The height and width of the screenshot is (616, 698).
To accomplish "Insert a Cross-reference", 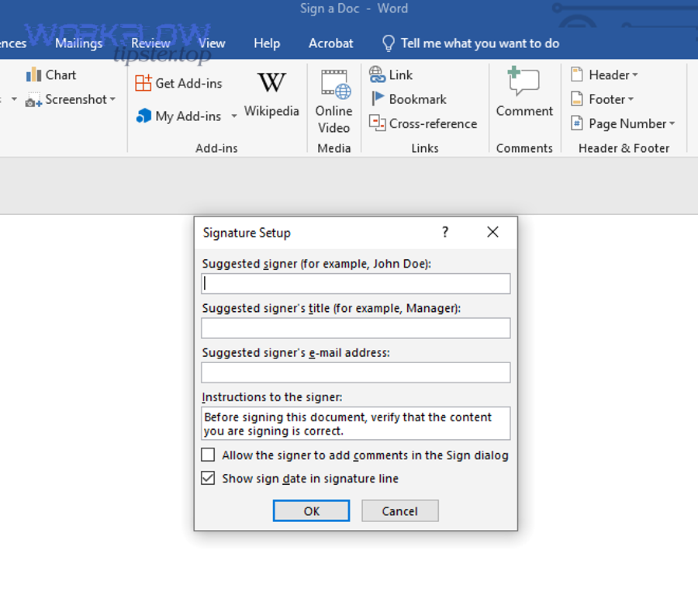I will click(423, 123).
